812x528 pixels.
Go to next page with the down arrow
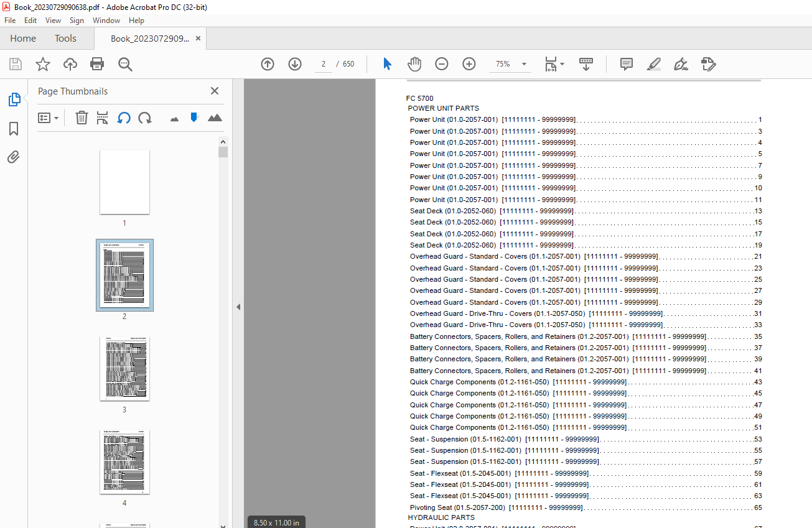(x=295, y=64)
